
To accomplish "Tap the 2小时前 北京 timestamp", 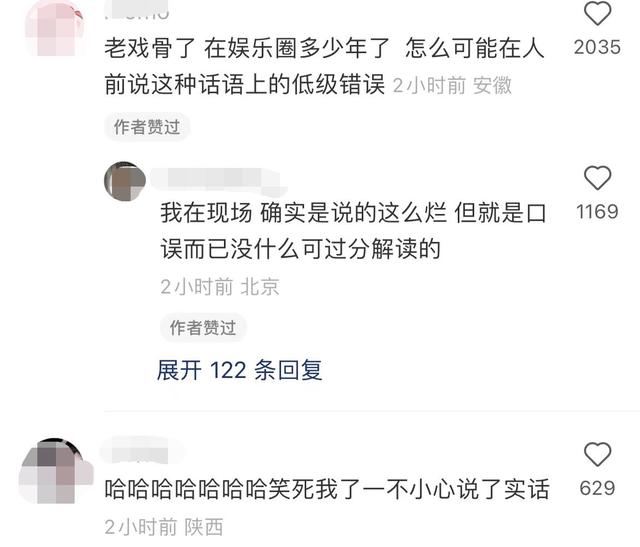I will pos(220,287).
